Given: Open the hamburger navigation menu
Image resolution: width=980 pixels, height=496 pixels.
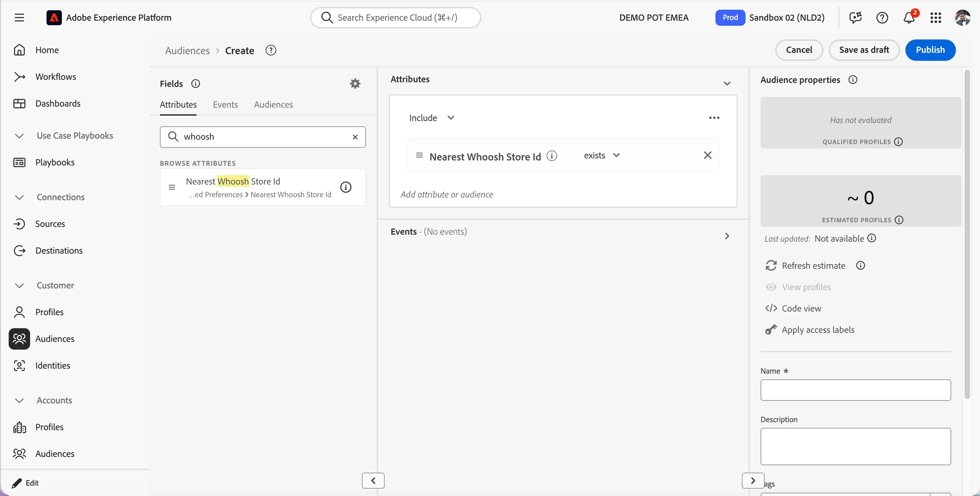Looking at the screenshot, I should (19, 17).
